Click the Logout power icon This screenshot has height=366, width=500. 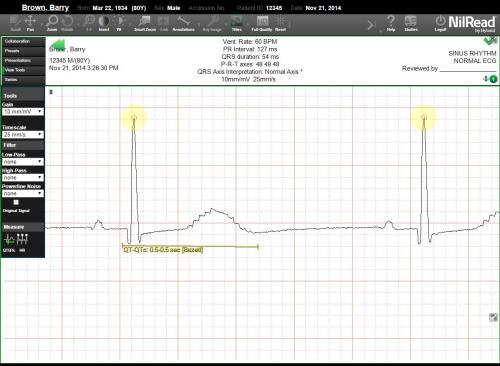click(x=440, y=23)
